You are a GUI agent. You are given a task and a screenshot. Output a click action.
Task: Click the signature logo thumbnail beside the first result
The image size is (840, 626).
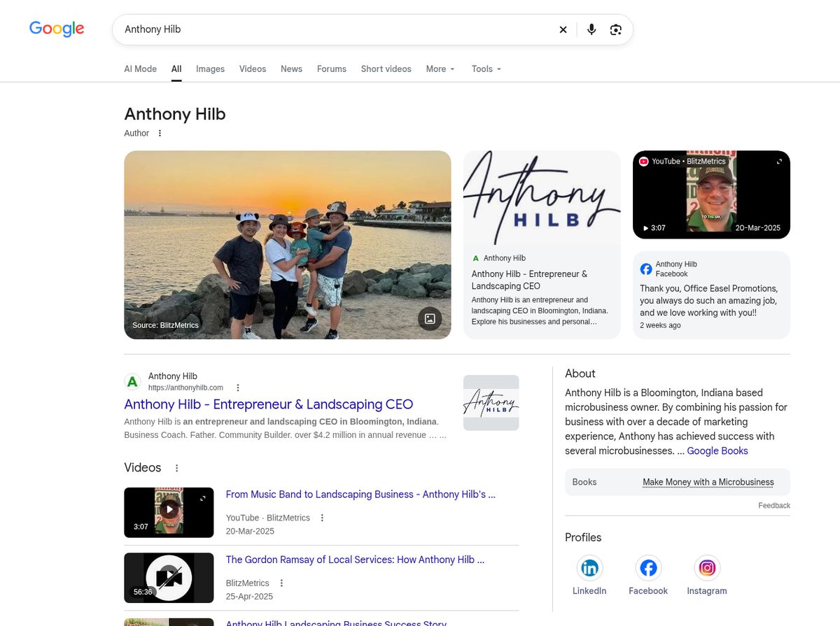pos(491,403)
